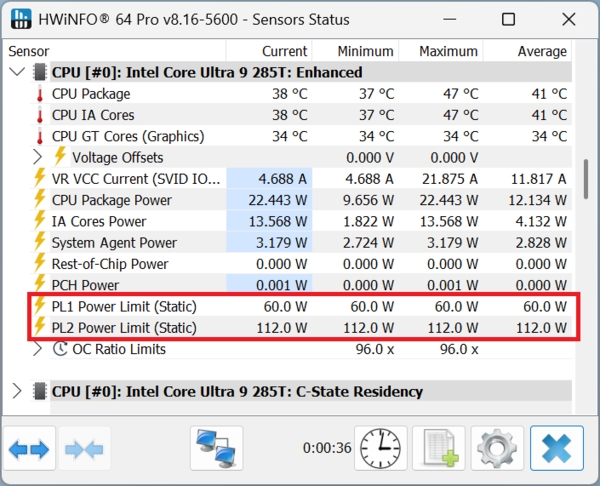
Task: Click the expand layout arrows button
Action: tap(29, 448)
